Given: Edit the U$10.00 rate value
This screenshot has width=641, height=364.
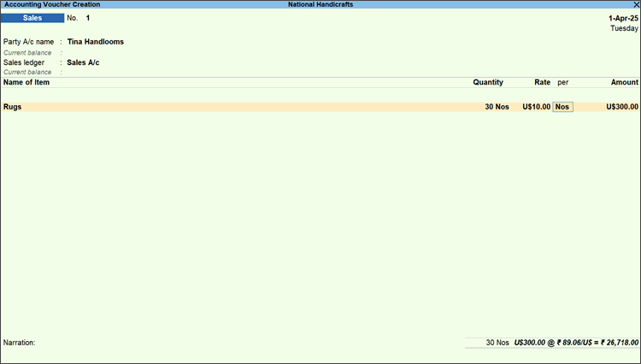Looking at the screenshot, I should [x=536, y=107].
